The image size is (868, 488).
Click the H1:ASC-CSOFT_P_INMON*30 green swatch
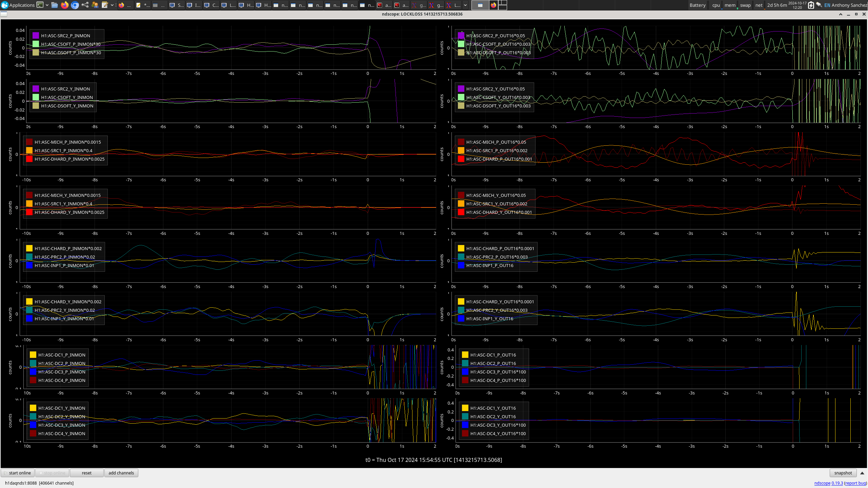click(x=36, y=44)
